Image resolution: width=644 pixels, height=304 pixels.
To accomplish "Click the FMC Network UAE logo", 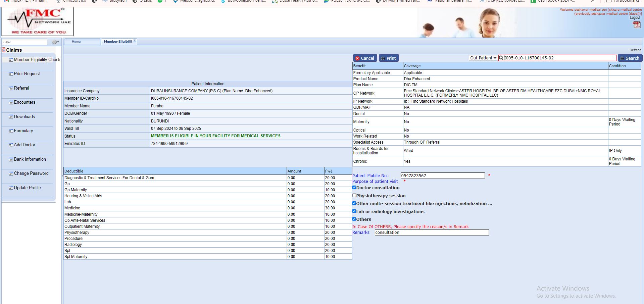I will [38, 21].
